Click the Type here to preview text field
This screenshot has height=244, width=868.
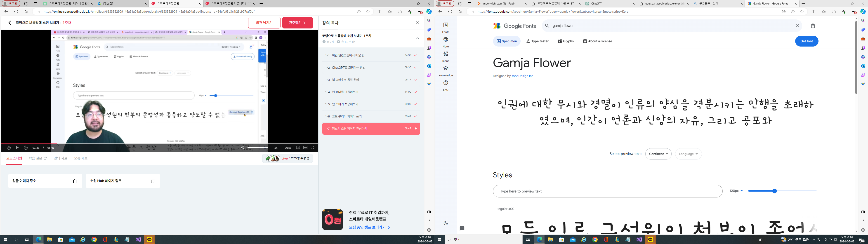tap(608, 191)
